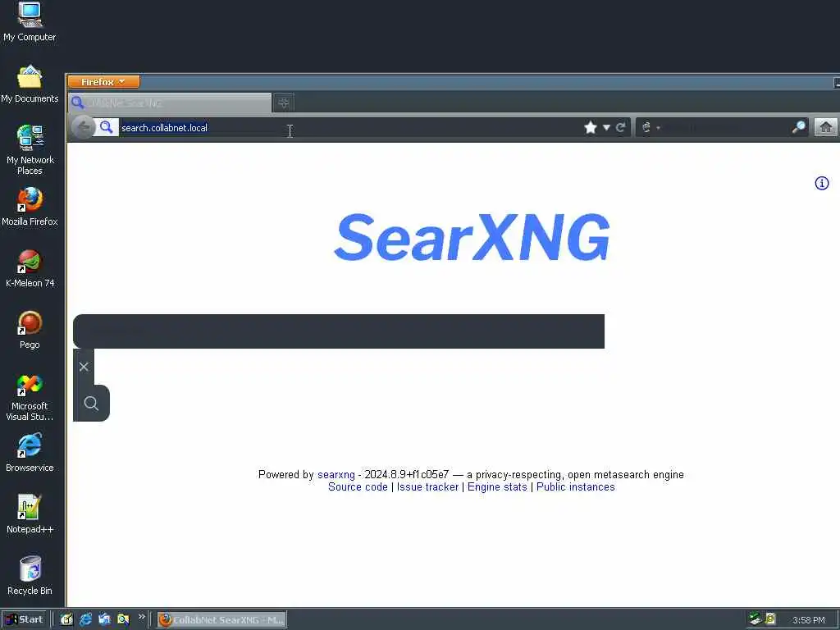Click the search box magnifier go icon
Viewport: 840px width, 630px height.
coord(799,127)
